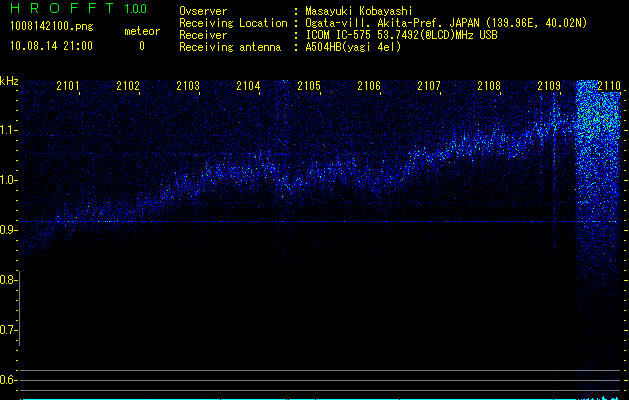629x400 pixels.
Task: Click the 1.1 frequency axis label
Action: (9, 130)
